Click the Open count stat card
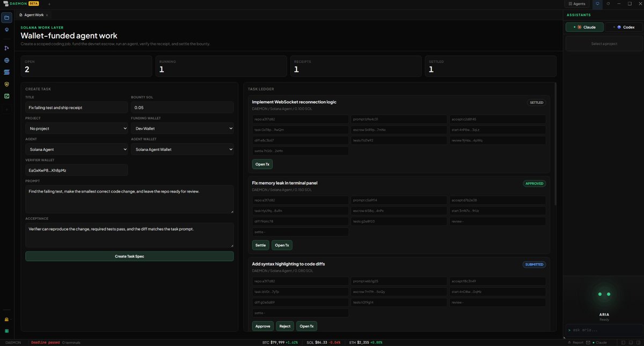644x346 pixels. (86, 67)
